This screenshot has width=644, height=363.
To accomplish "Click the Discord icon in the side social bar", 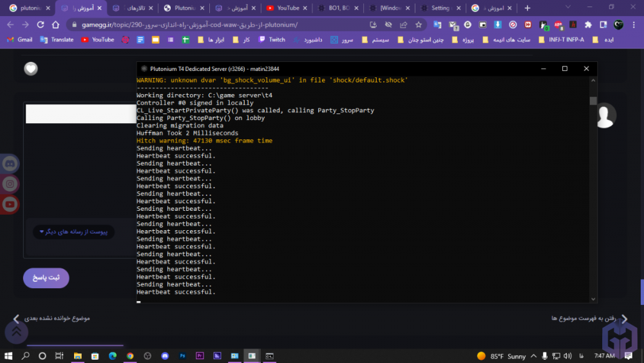I will point(10,164).
